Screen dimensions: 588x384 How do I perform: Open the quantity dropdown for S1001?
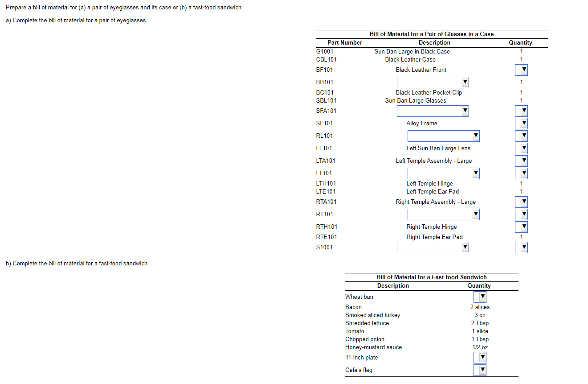521,247
